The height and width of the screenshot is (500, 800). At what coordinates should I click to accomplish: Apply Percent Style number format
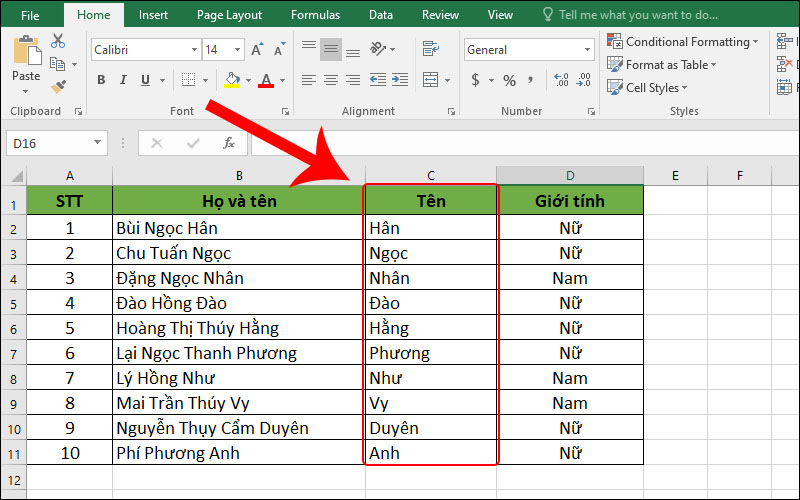[509, 80]
